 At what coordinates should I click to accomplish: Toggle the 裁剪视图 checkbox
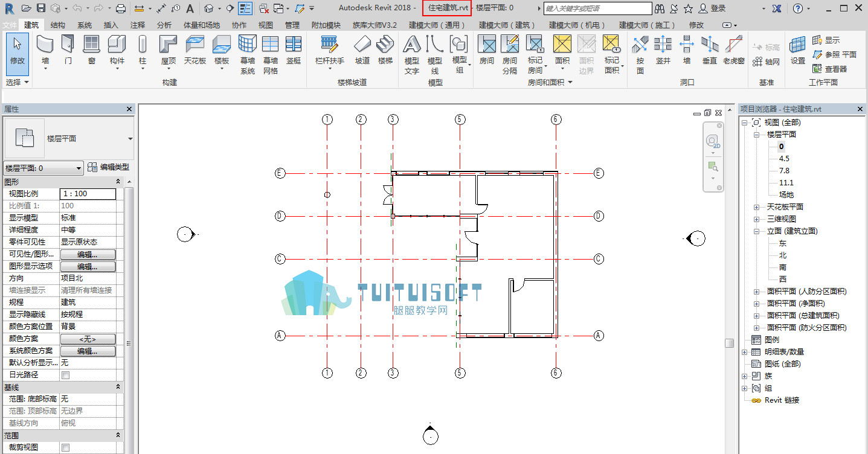65,447
